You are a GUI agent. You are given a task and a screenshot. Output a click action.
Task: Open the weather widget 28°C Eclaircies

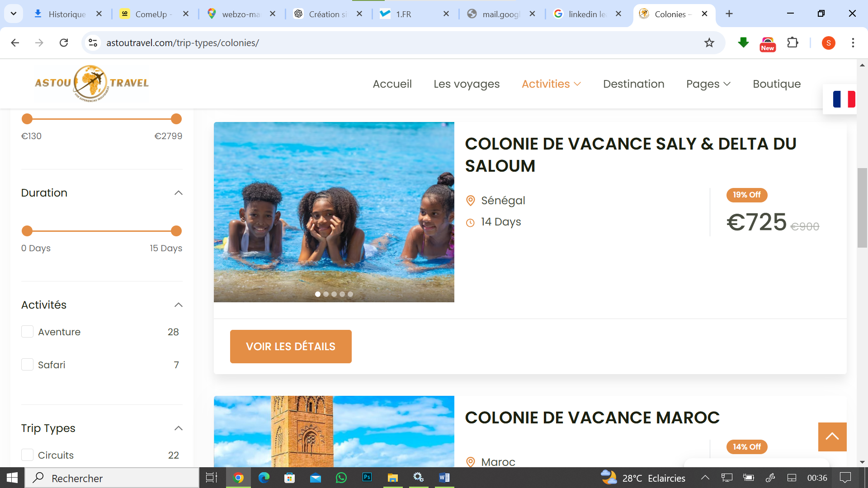coord(642,478)
